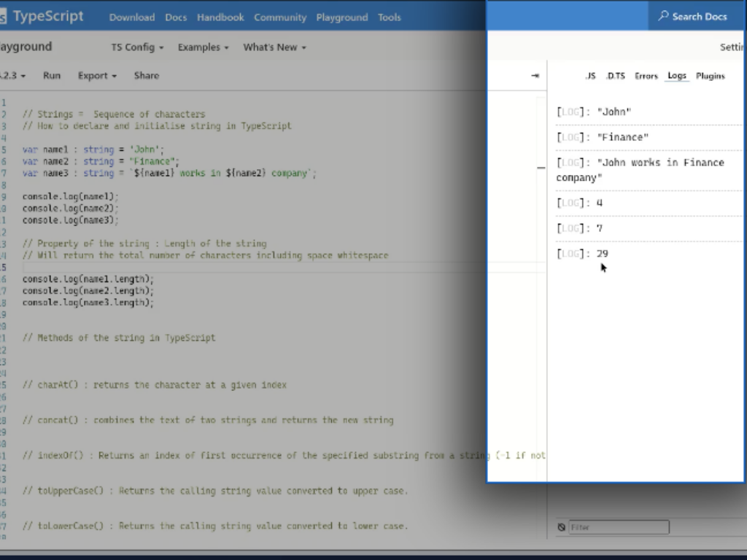The height and width of the screenshot is (560, 747).
Task: Switch to the JS output tab
Action: coord(591,75)
